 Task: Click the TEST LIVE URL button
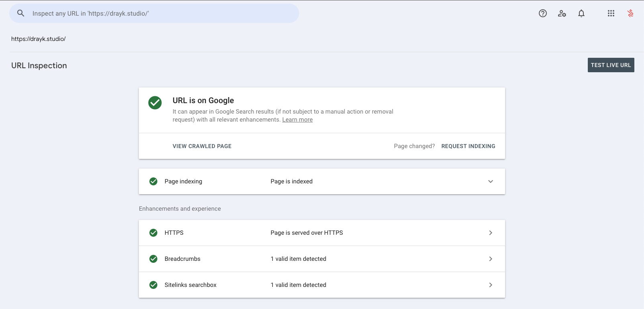[x=611, y=65]
